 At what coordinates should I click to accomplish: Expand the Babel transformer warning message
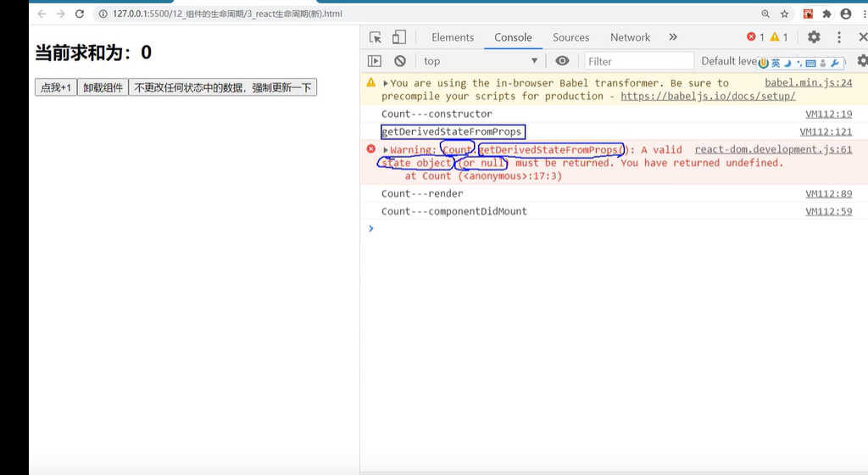386,84
